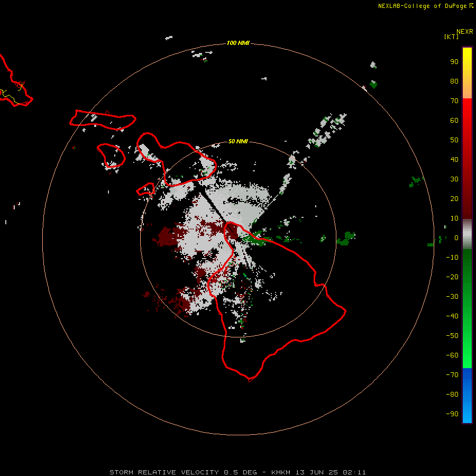Screen dimensions: 476x476
Task: Click the -10 value on velocity scale
Action: (x=452, y=258)
